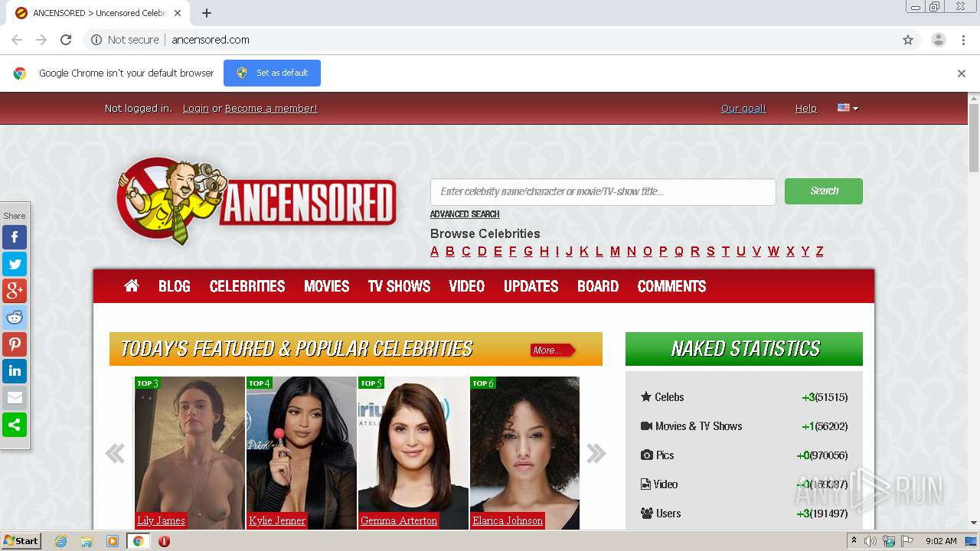The width and height of the screenshot is (980, 551).
Task: Open the Gemma Arterton name link
Action: [x=399, y=520]
